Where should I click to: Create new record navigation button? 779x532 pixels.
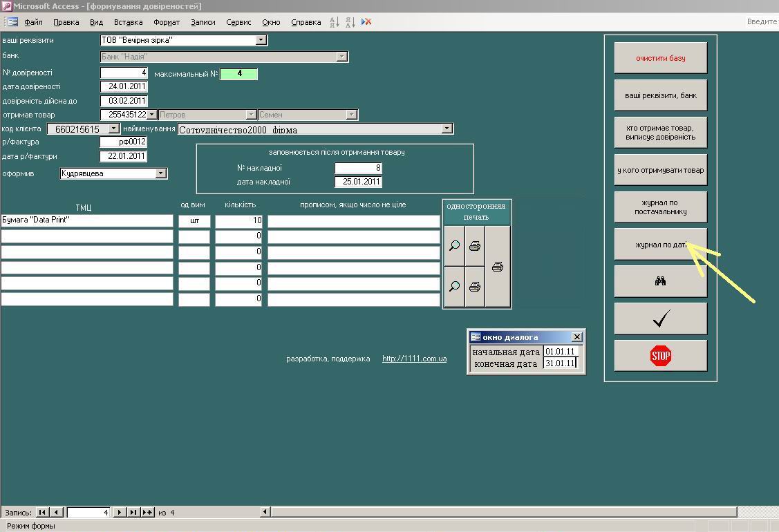pyautogui.click(x=147, y=512)
